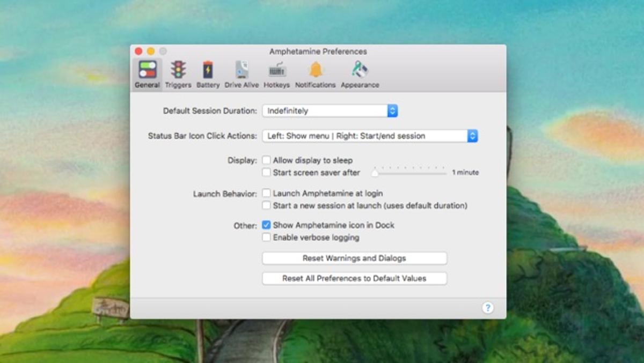Open the General preferences switch icon

point(147,70)
